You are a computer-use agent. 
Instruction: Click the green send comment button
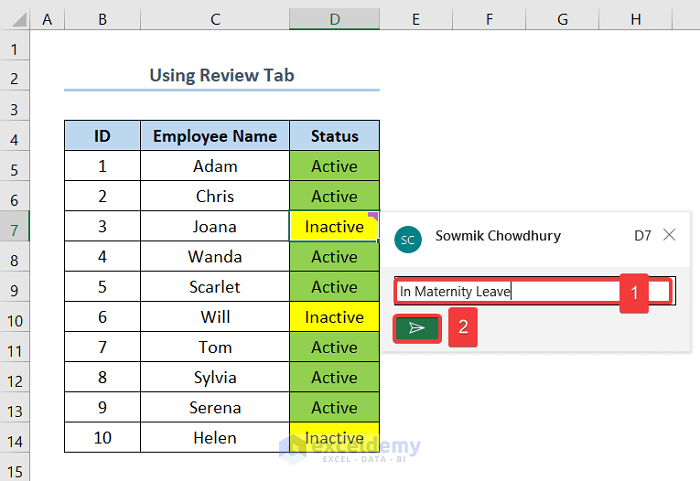click(x=417, y=328)
